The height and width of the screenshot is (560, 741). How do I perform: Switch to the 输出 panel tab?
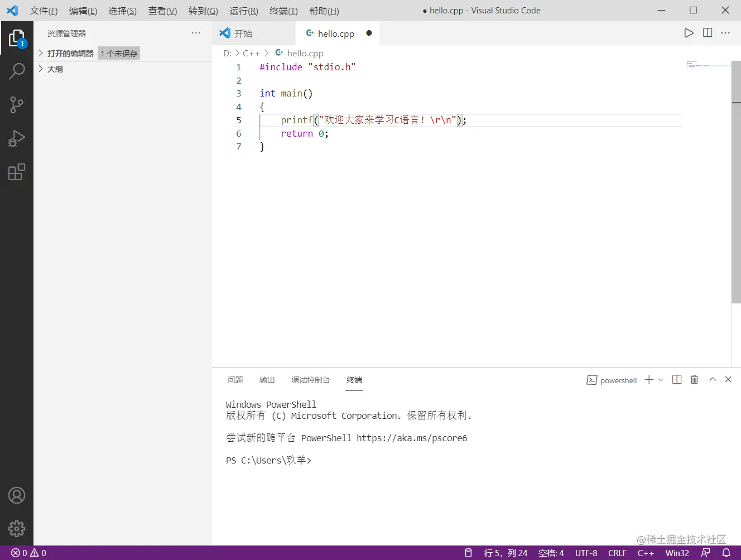(x=267, y=380)
